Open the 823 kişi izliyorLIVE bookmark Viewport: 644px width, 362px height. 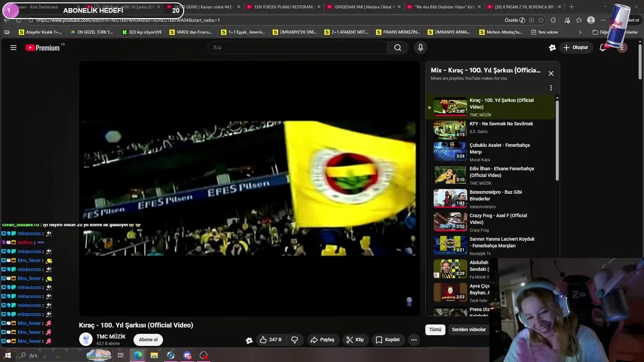click(142, 32)
